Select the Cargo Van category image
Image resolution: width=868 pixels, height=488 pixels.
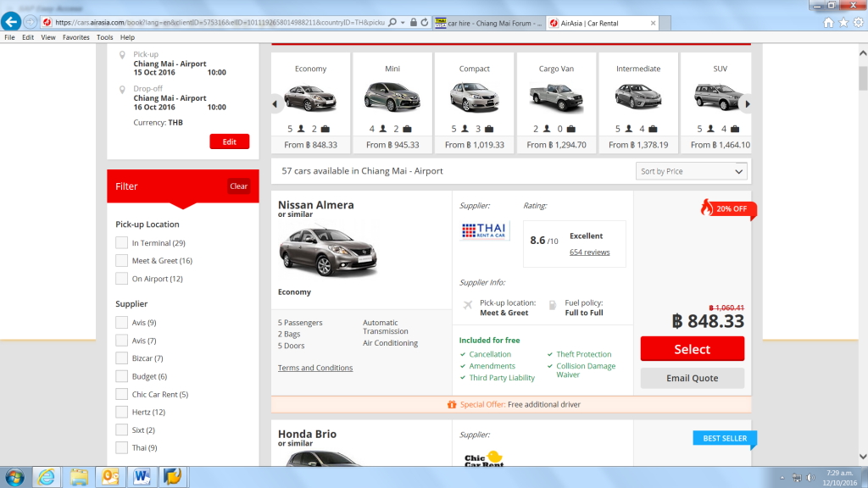(556, 97)
